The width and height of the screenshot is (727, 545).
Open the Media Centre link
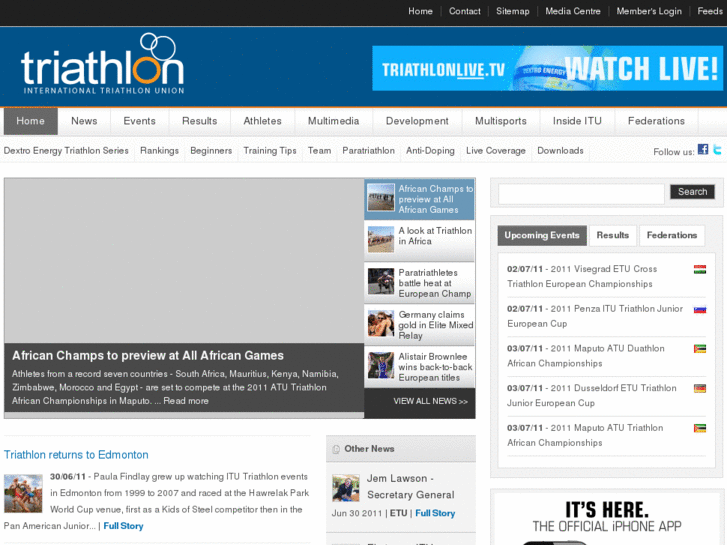pyautogui.click(x=573, y=11)
